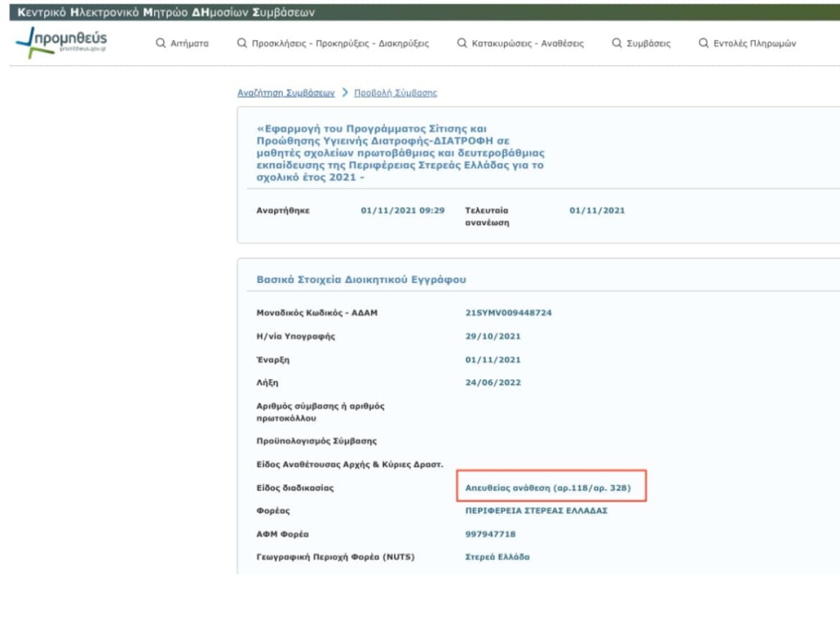This screenshot has height=635, width=840.
Task: Click the Βασικά Στοιχεία Διοικητικού Εγγράφου heading
Action: [x=361, y=279]
